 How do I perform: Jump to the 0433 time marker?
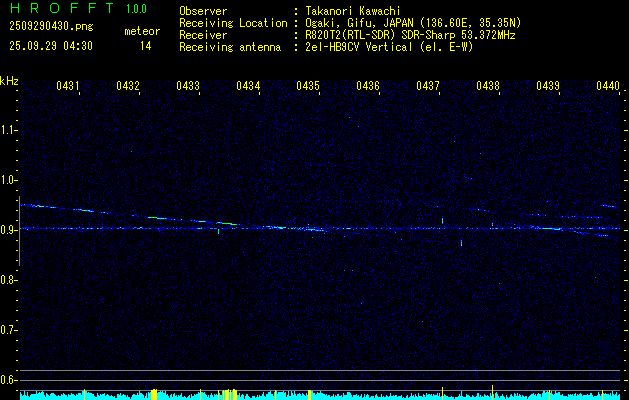point(188,87)
